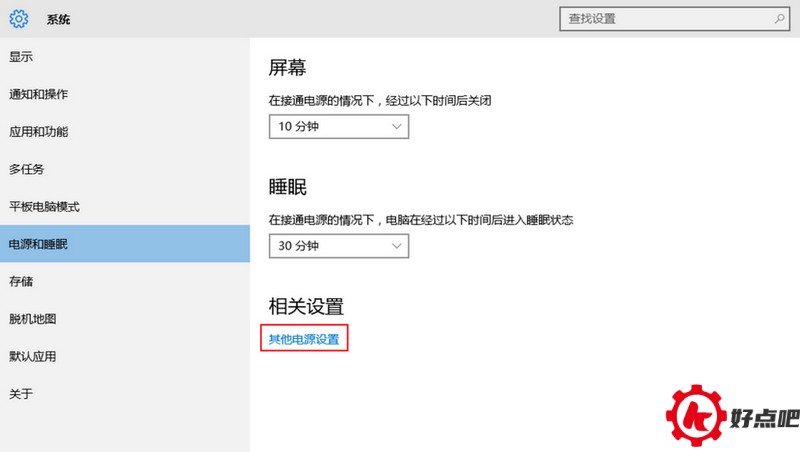The image size is (800, 452).
Task: Go to 应用和功能 settings
Action: (x=38, y=131)
